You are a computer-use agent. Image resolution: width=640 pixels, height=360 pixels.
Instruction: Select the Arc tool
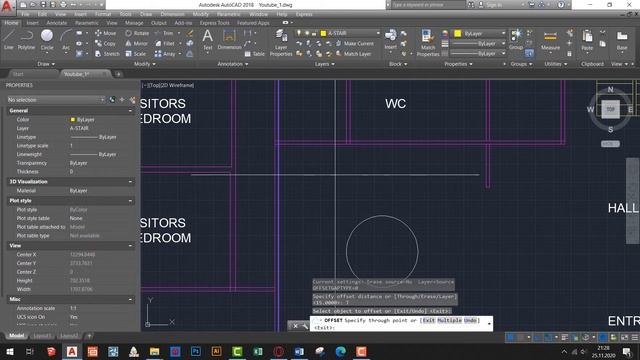(x=66, y=40)
